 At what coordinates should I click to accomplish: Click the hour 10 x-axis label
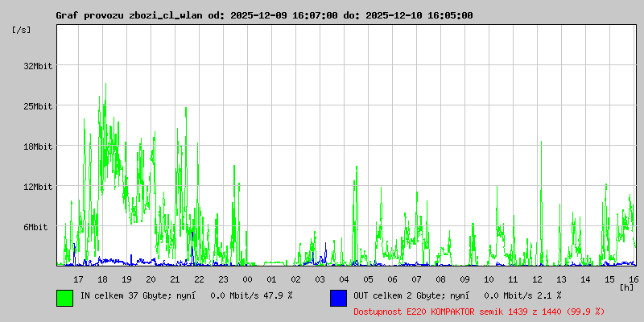click(489, 279)
